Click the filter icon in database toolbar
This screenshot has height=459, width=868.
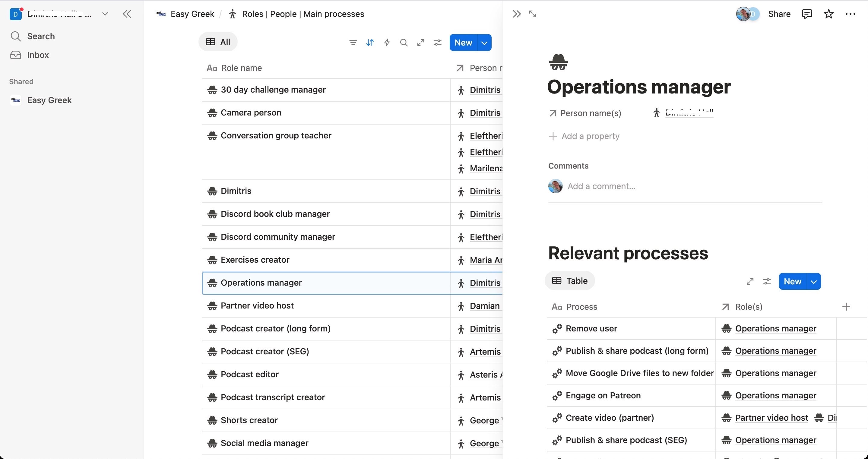[353, 43]
